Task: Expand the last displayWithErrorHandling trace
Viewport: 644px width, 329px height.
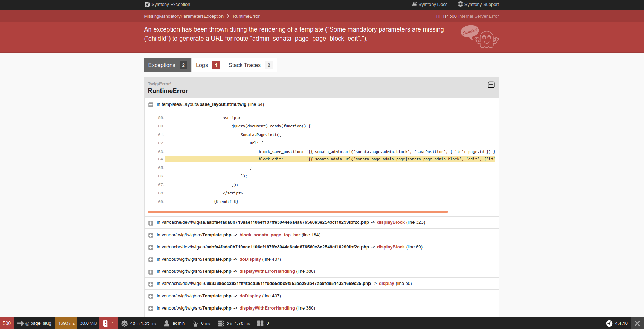Action: (x=151, y=309)
